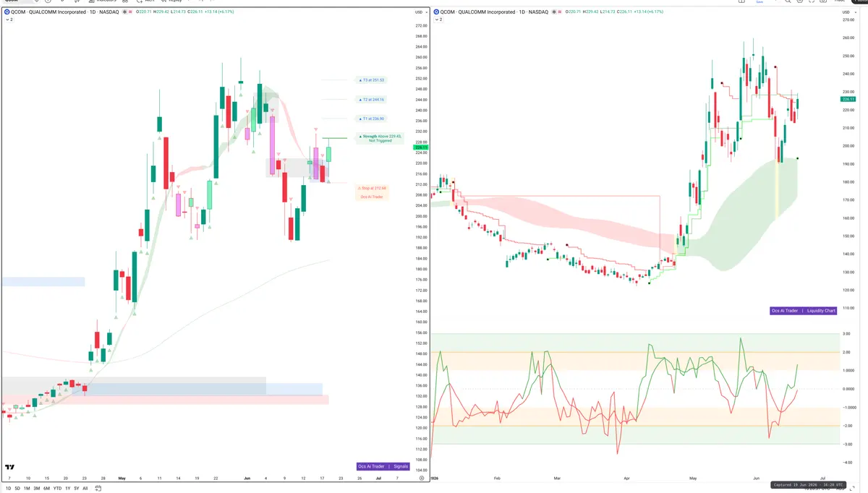This screenshot has width=868, height=493.
Task: Open time axis settings gear on left chart
Action: pos(422,479)
